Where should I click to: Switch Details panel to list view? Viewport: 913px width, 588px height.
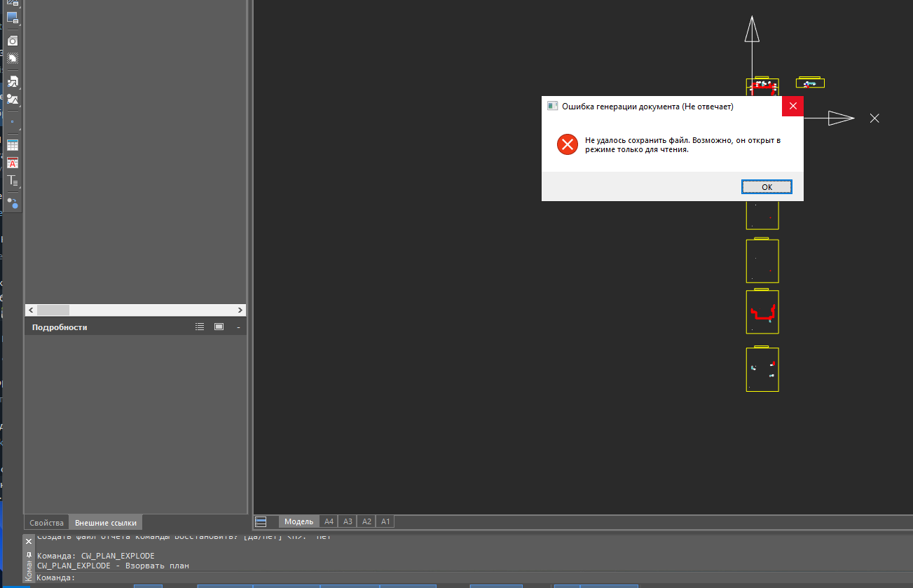[200, 327]
